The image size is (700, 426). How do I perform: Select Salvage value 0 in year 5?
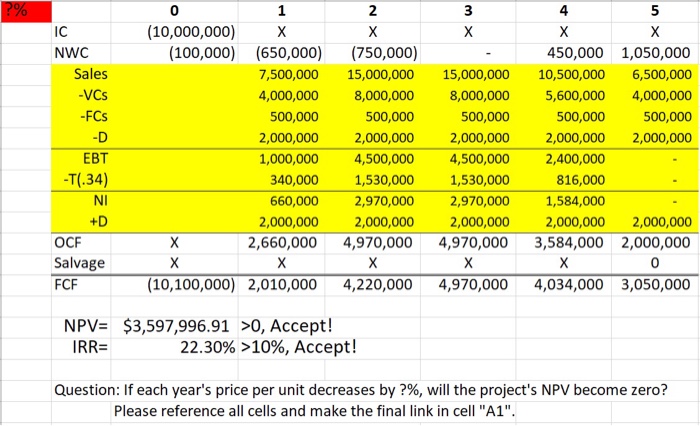[654, 263]
